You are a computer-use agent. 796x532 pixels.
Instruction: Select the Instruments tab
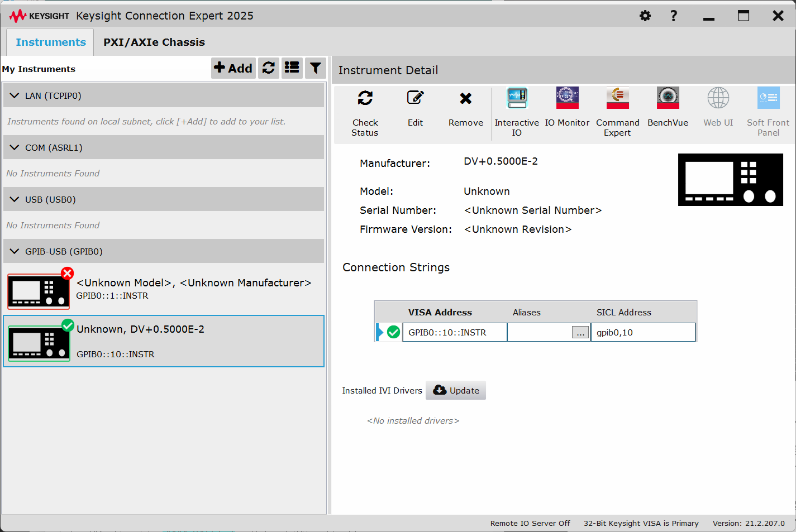[x=51, y=42]
